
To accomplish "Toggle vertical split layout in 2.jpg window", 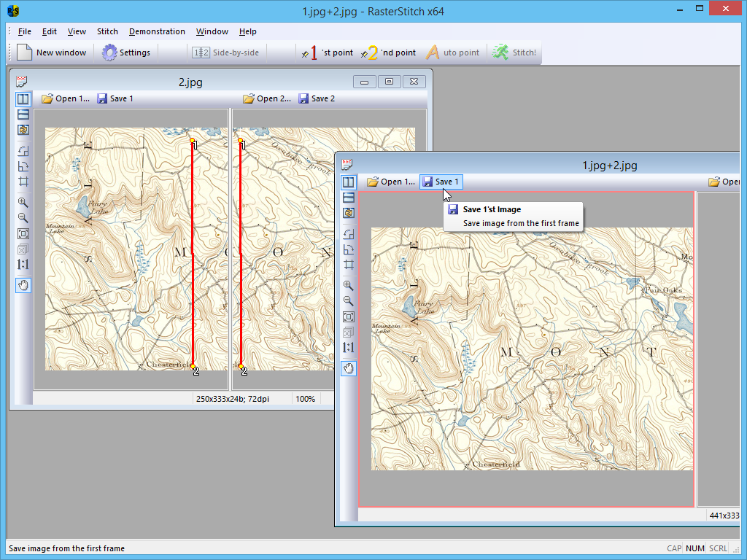I will [x=23, y=99].
